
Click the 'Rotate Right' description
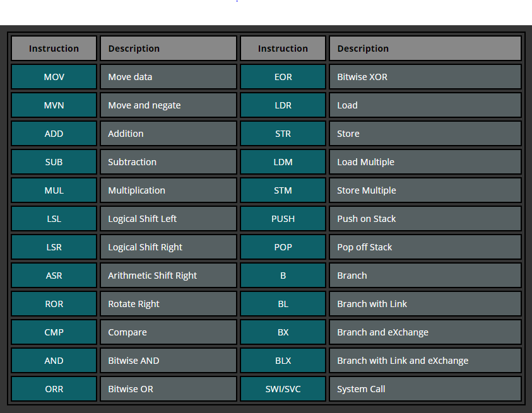point(168,304)
